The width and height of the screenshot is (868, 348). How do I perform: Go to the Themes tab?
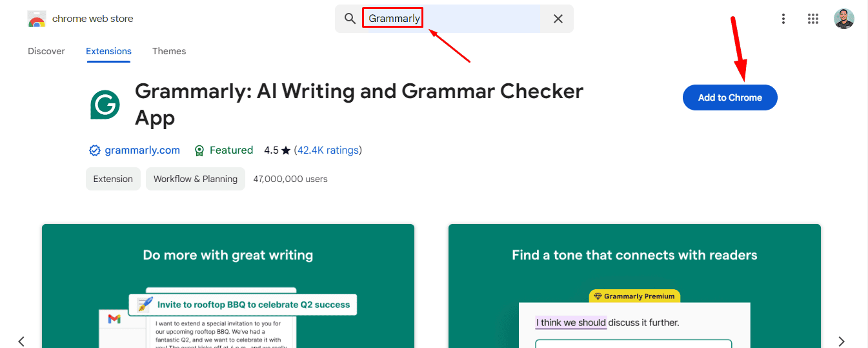[169, 51]
